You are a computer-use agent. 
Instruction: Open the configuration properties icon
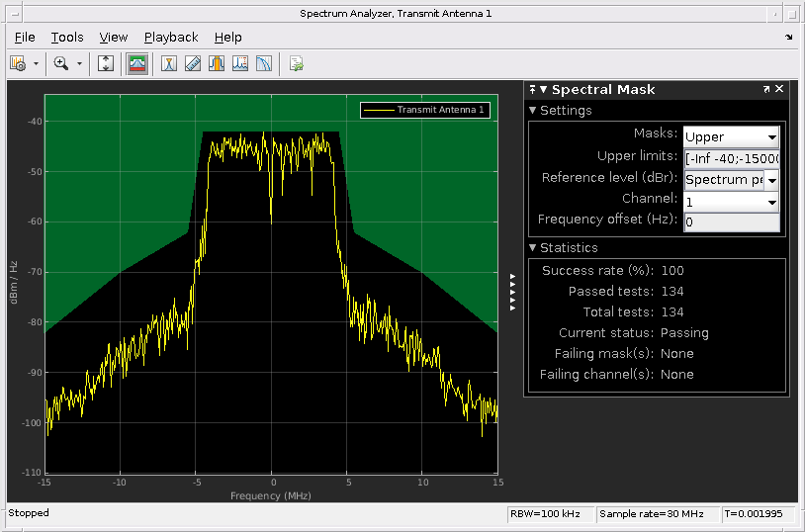pos(18,63)
